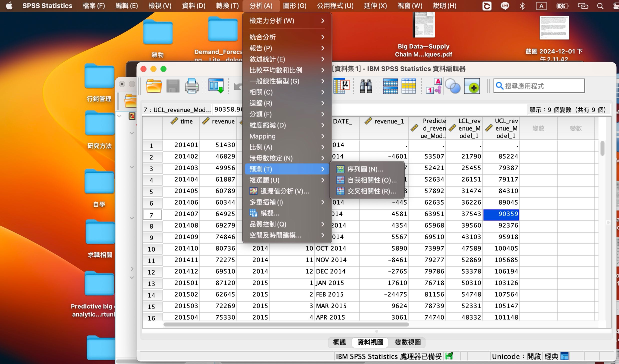
Task: Click the 搜尋應用程式 search field
Action: coord(539,86)
